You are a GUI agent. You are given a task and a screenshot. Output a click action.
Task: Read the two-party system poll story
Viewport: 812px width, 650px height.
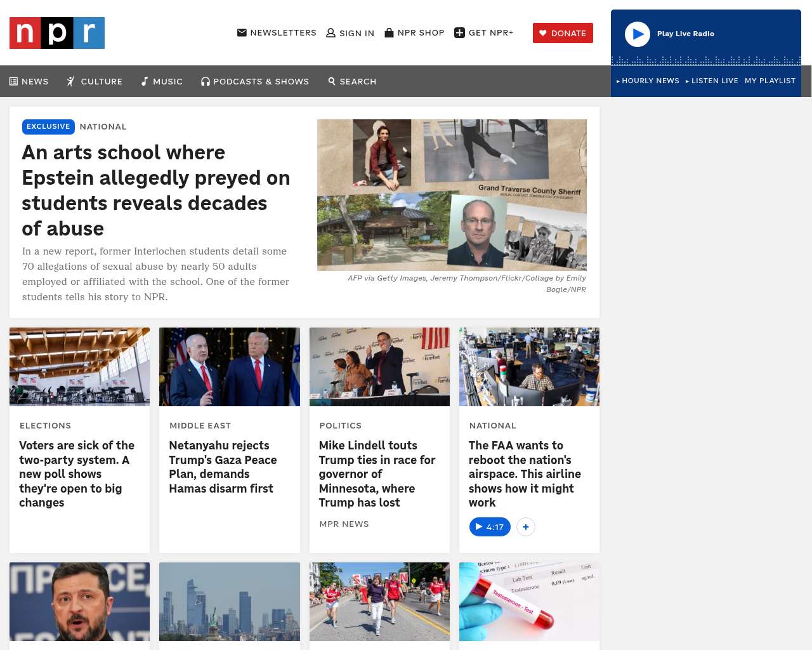(78, 474)
